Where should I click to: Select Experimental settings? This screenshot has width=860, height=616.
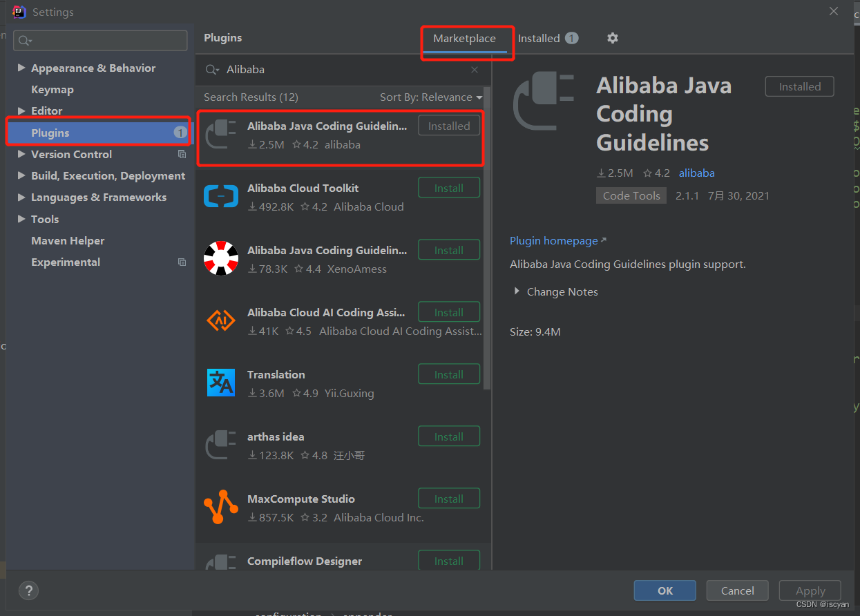tap(66, 262)
